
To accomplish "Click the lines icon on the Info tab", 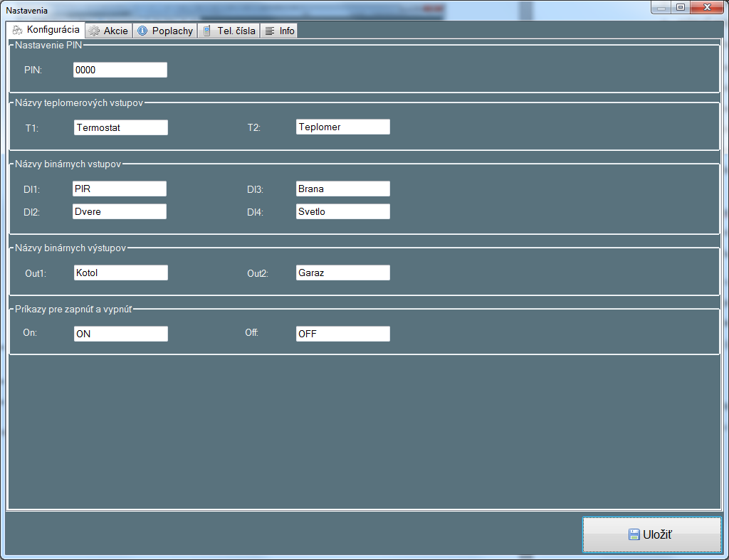I will (270, 31).
